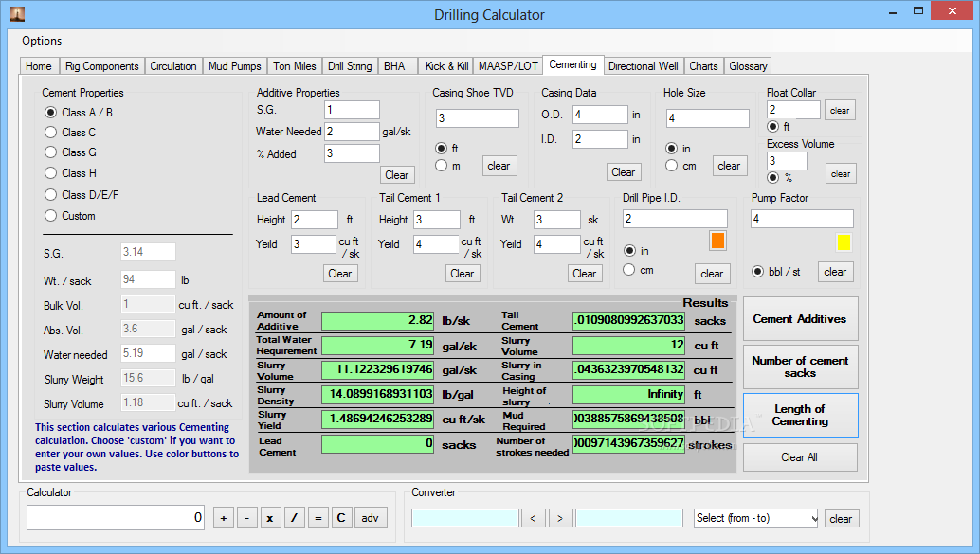This screenshot has width=980, height=554.
Task: Clear the Tail Cement 1 fields
Action: (x=463, y=273)
